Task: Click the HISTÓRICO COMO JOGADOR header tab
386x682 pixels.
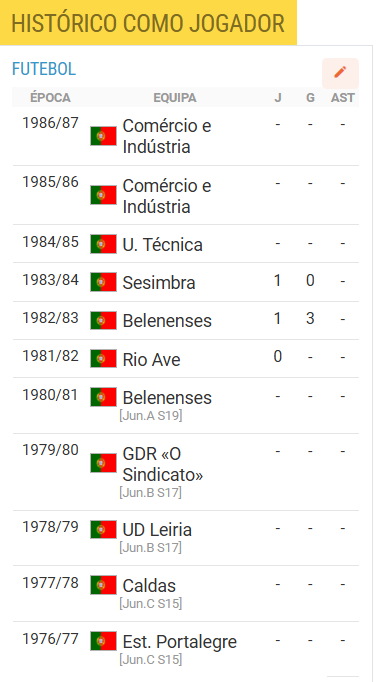Action: tap(148, 23)
